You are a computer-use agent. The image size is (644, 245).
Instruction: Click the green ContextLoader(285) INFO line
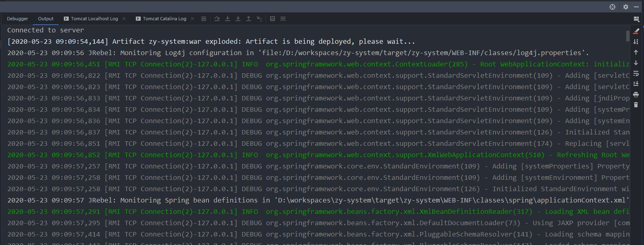click(x=318, y=64)
